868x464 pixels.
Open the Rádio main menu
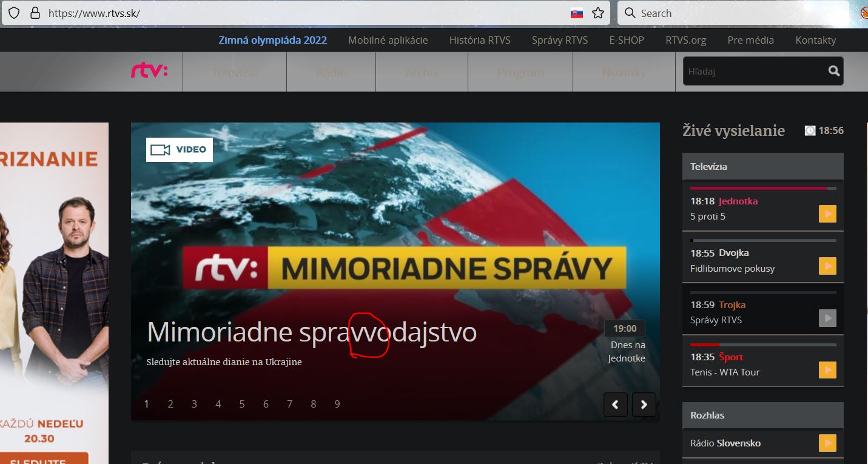pos(331,72)
